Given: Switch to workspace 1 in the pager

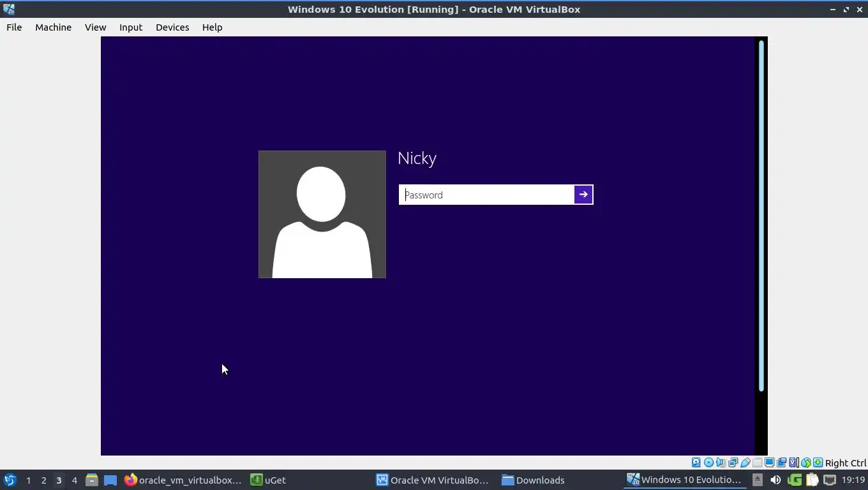Looking at the screenshot, I should [28, 480].
